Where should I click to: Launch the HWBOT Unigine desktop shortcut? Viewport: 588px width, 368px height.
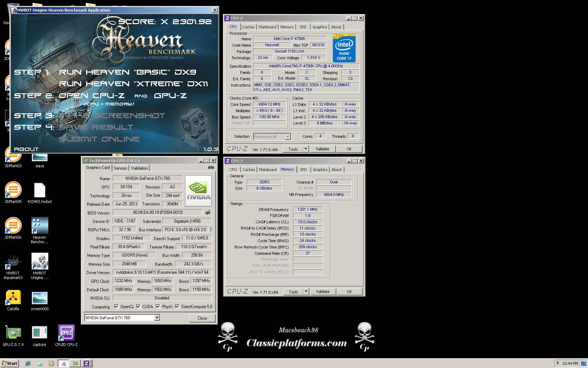click(40, 266)
